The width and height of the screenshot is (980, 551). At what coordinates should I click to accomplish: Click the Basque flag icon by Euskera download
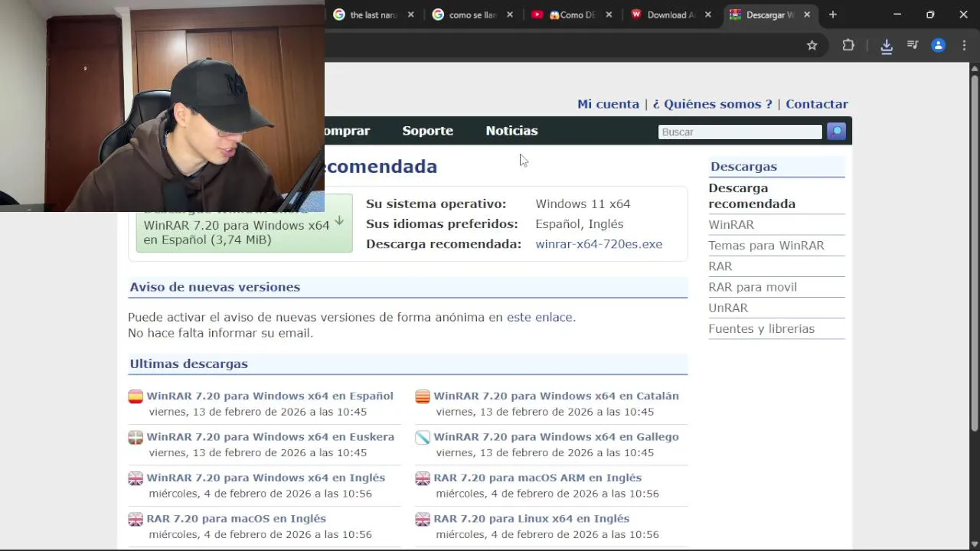coord(136,438)
